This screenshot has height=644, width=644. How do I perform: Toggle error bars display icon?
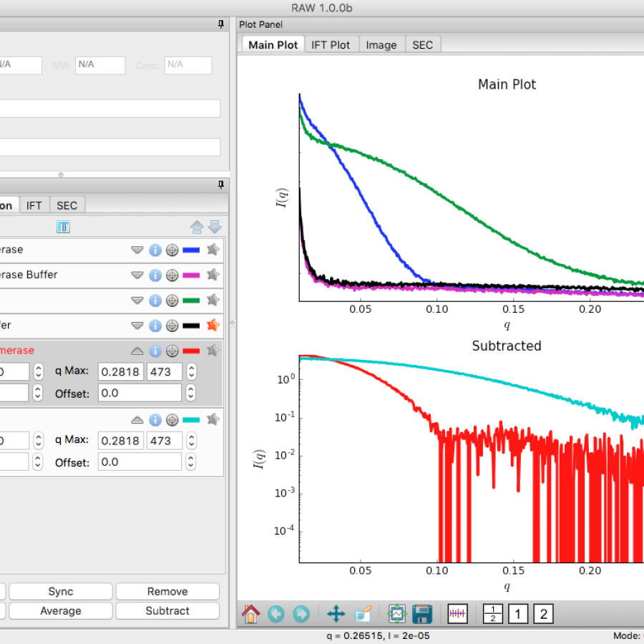457,615
